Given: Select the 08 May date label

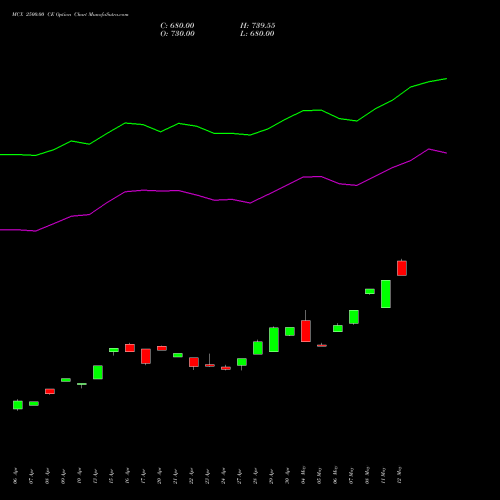Looking at the screenshot, I should click(x=367, y=475).
